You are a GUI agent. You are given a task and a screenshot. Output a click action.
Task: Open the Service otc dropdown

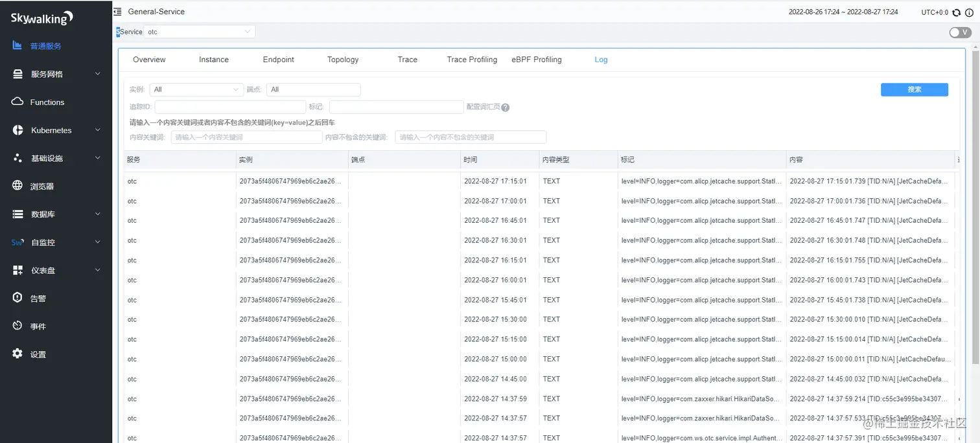pos(200,32)
